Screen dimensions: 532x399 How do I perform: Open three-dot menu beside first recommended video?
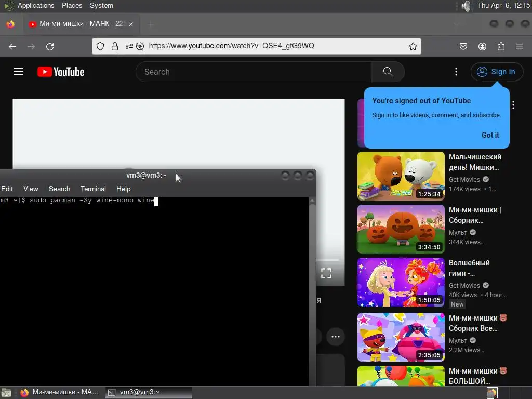(513, 105)
